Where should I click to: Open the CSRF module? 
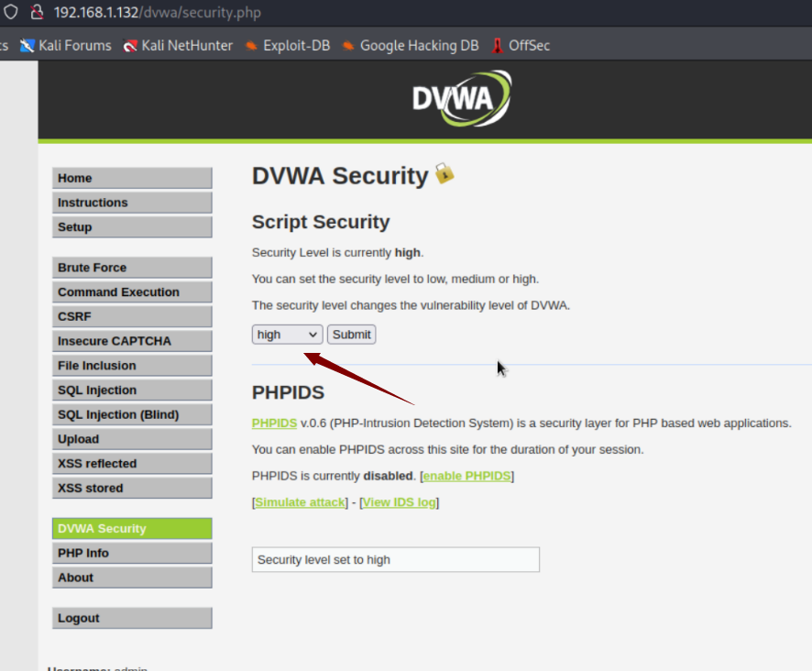[132, 316]
